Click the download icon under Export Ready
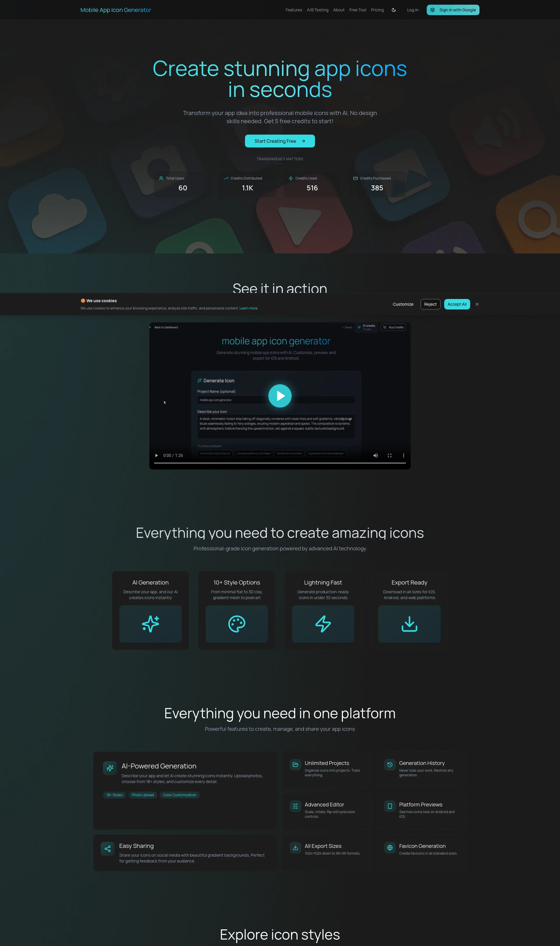Viewport: 560px width, 946px height. (x=409, y=624)
